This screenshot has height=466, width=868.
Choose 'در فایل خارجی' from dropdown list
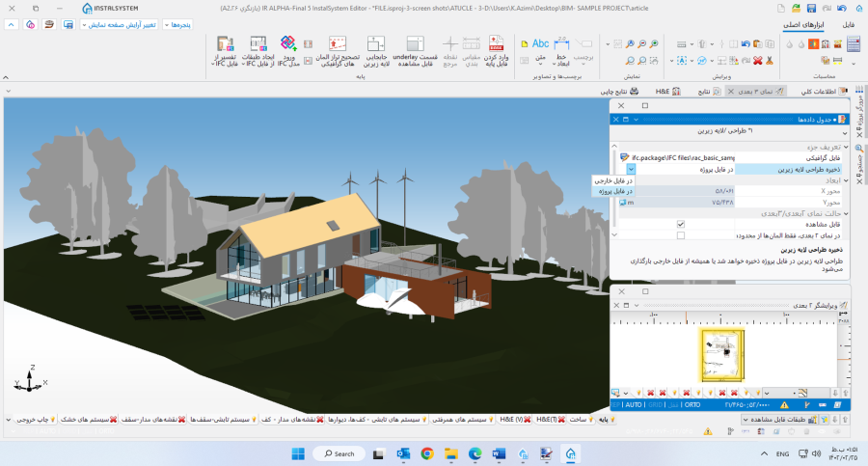tap(613, 180)
